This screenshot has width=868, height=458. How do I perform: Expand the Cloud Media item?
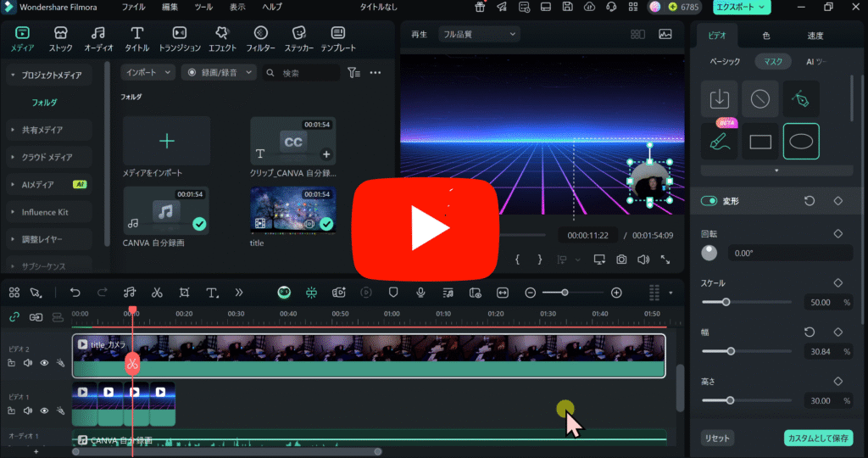[13, 157]
